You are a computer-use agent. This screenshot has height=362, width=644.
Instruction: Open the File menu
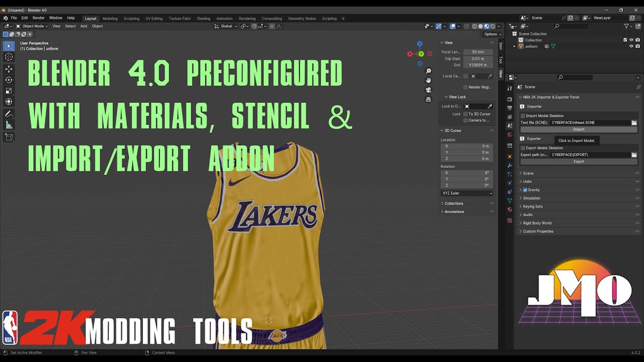pyautogui.click(x=14, y=18)
